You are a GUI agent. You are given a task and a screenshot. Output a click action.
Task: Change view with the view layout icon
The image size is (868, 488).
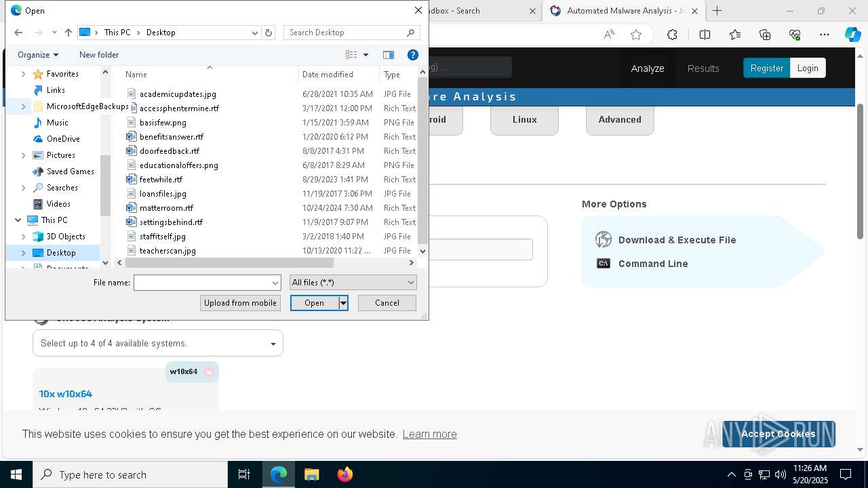[x=351, y=55]
